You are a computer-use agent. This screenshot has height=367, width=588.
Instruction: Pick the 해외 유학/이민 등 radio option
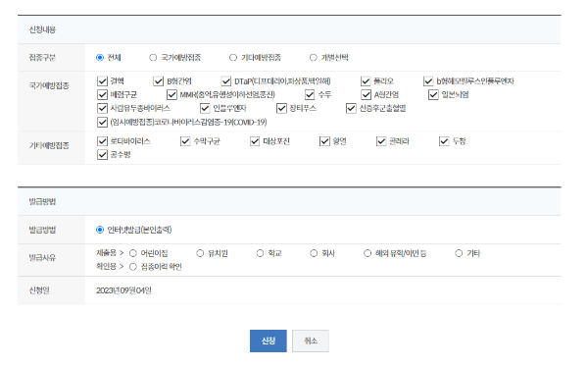click(367, 253)
